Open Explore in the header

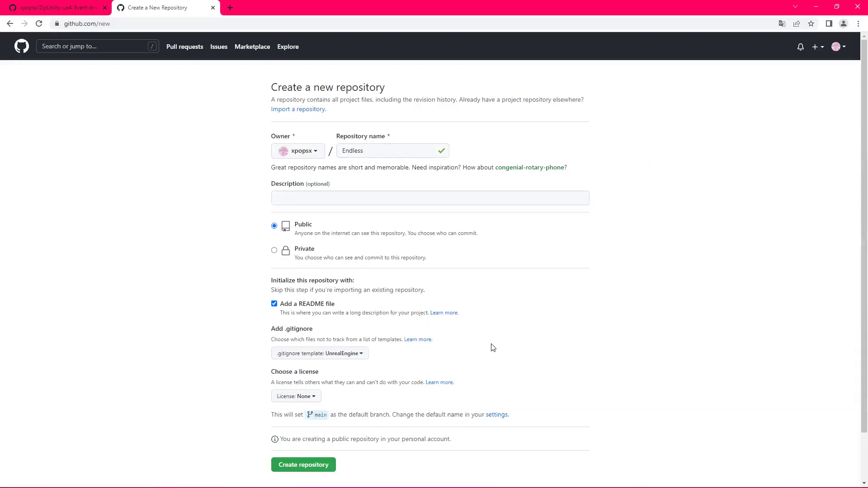[288, 47]
